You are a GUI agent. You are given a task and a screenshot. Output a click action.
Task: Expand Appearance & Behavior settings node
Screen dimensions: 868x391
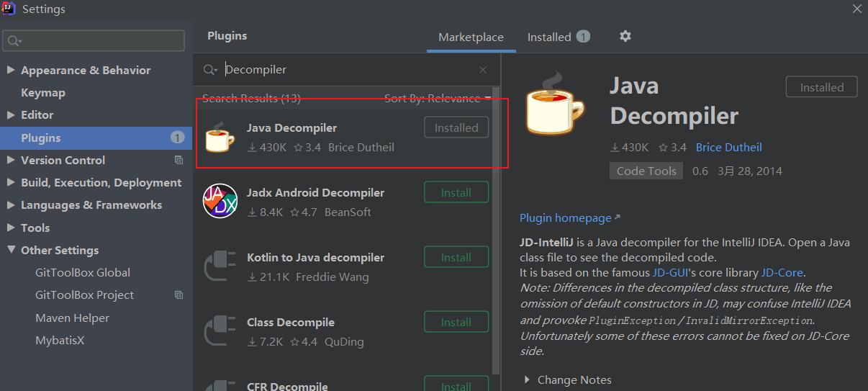pos(11,70)
